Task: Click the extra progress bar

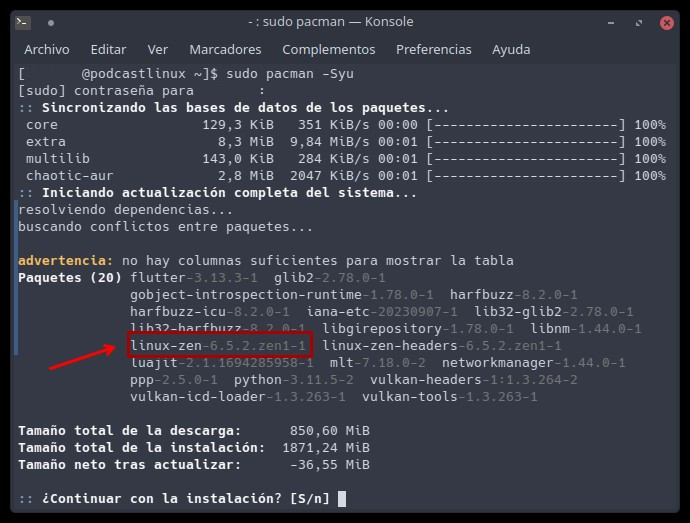Action: coord(525,142)
